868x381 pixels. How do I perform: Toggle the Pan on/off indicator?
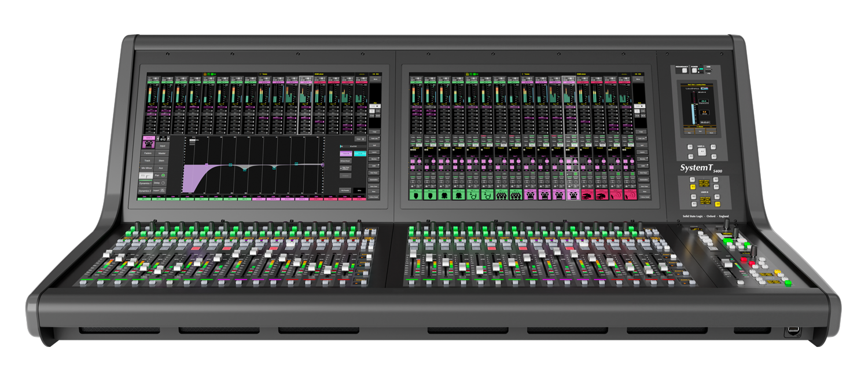[163, 175]
